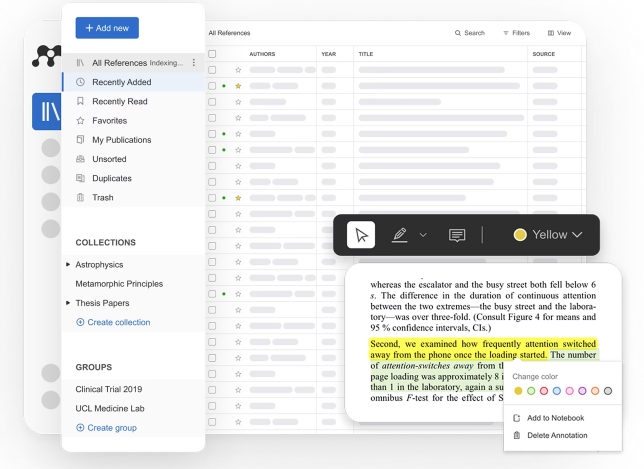Pick the gray annotation color swatch

pyautogui.click(x=608, y=391)
